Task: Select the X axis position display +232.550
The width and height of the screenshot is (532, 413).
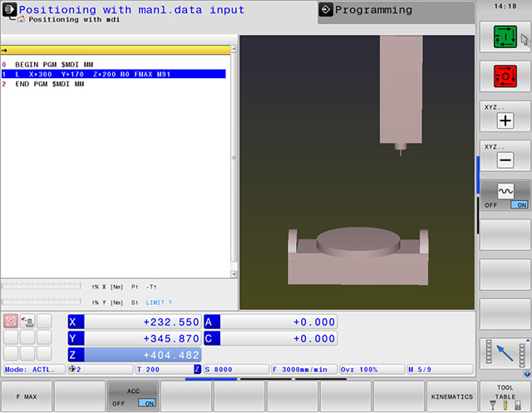Action: click(x=135, y=322)
